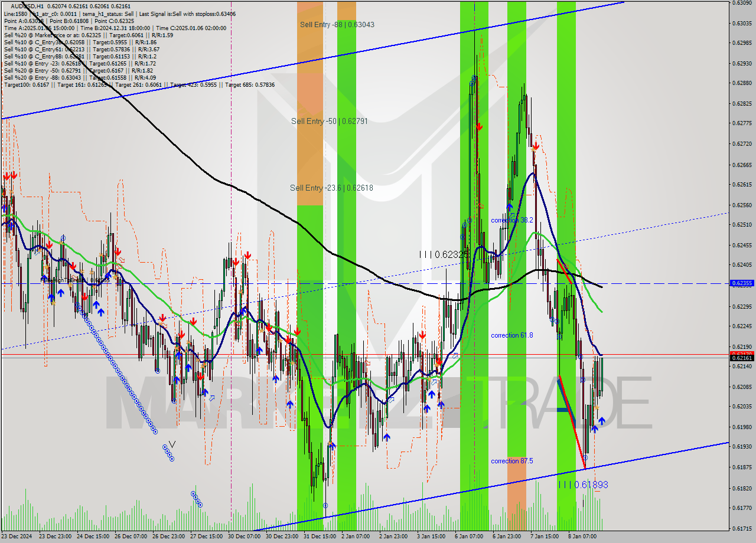This screenshot has height=543, width=756.
Task: Click the 'Sell %10 @ C_Entry88' row with R/R:1.2
Action: pyautogui.click(x=79, y=57)
